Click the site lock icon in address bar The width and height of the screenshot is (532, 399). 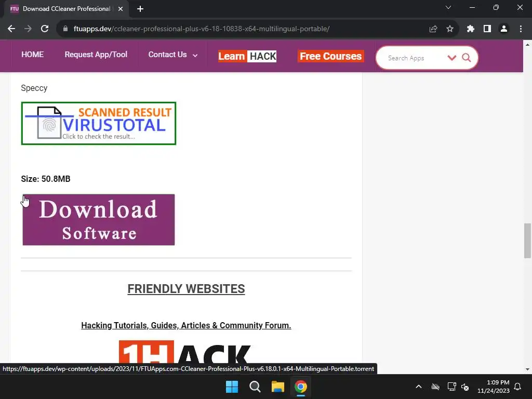point(65,29)
